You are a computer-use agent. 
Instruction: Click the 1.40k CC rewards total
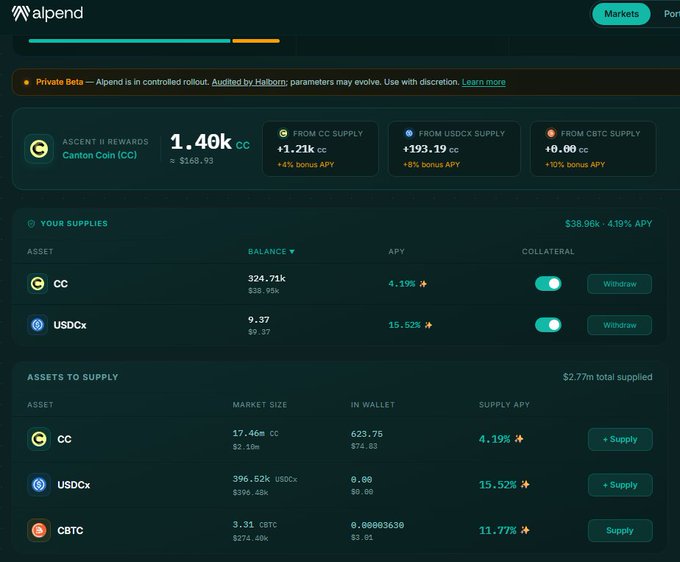click(210, 142)
